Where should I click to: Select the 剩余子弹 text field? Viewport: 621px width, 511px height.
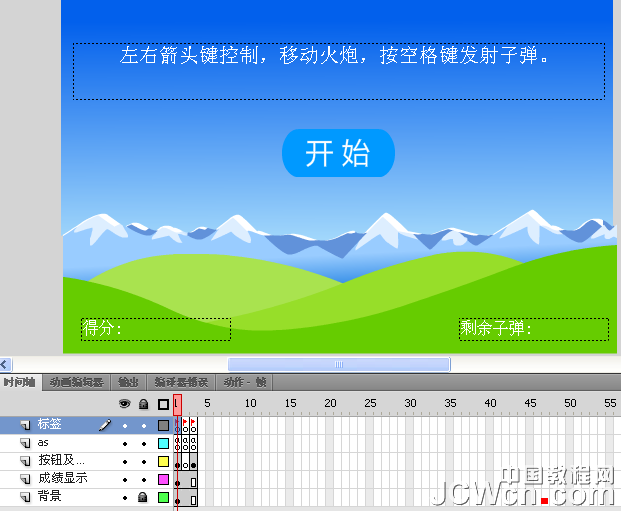click(534, 329)
